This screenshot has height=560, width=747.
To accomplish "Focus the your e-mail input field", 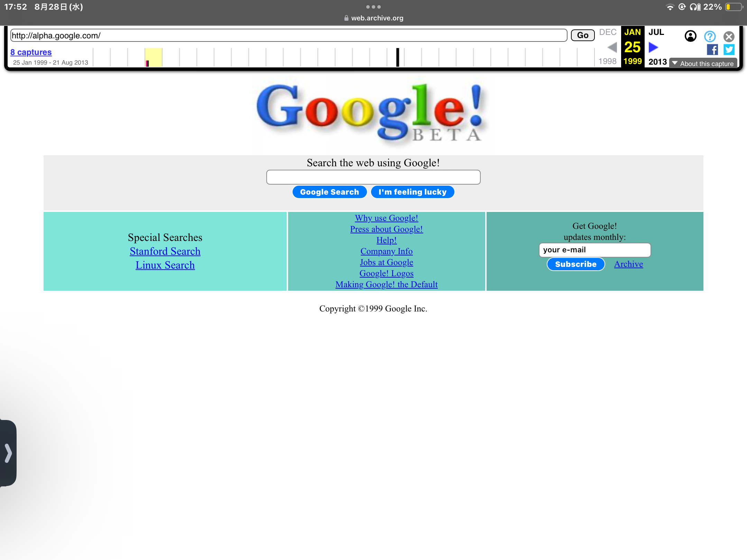I will [594, 250].
